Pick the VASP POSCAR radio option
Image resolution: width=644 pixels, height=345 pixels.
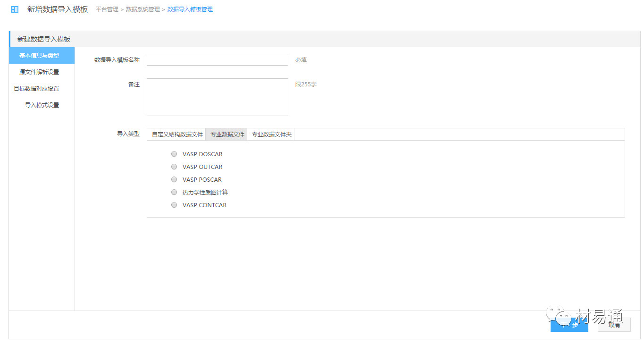coord(174,180)
